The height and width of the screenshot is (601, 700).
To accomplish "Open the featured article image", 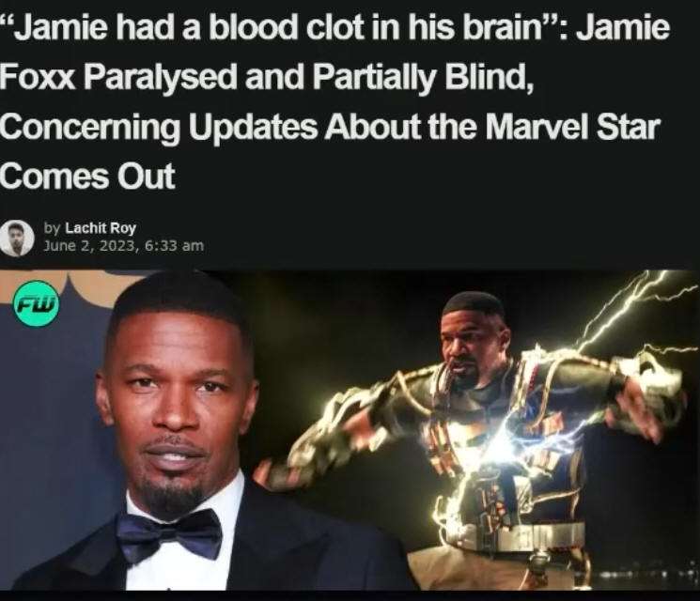I will click(350, 430).
